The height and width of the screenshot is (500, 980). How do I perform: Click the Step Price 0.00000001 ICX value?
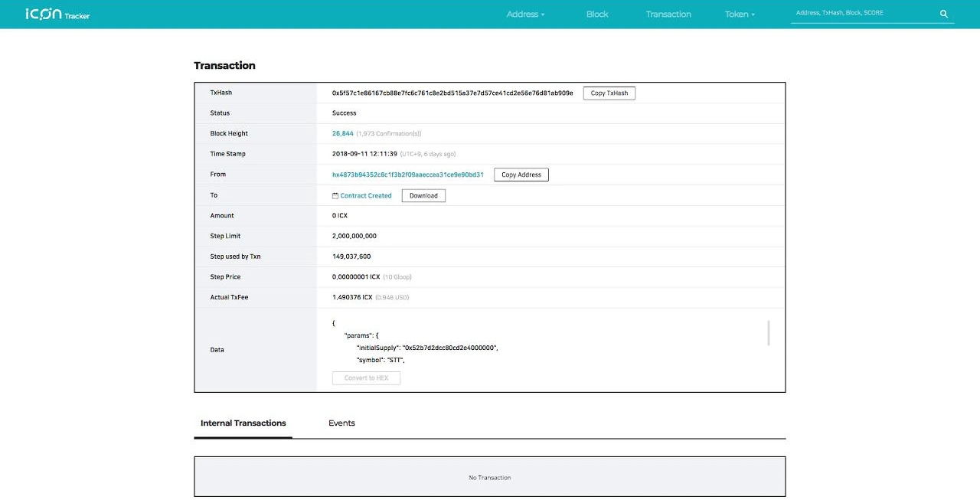pyautogui.click(x=356, y=277)
